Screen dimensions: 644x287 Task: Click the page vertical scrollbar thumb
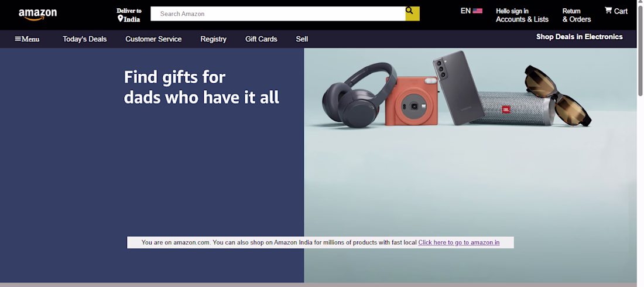point(640,52)
